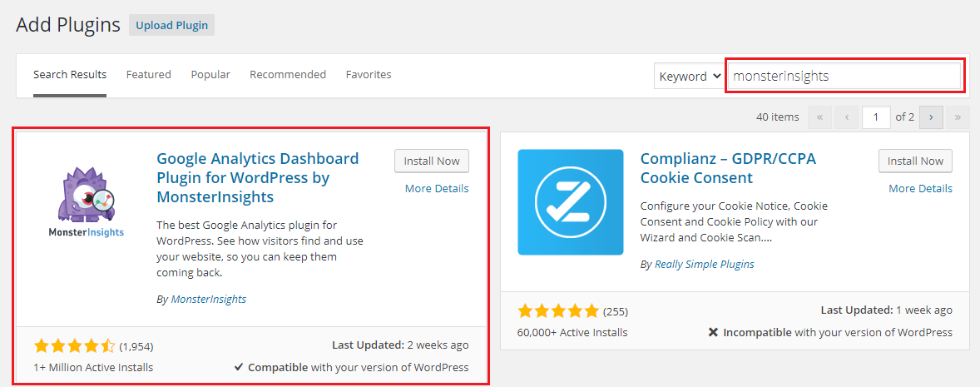
Task: Jump to last page double-arrow
Action: [x=958, y=117]
